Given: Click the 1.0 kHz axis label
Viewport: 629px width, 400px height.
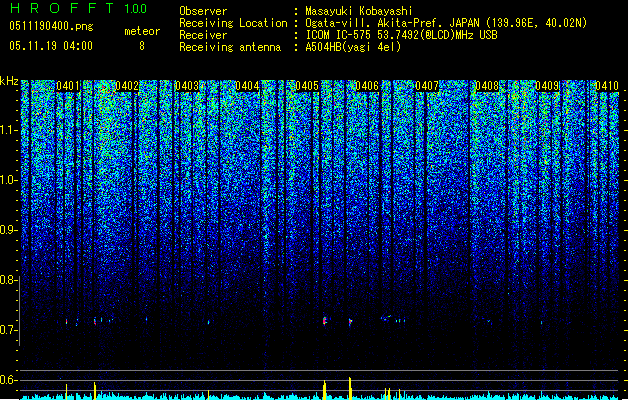Looking at the screenshot, I should (8, 180).
